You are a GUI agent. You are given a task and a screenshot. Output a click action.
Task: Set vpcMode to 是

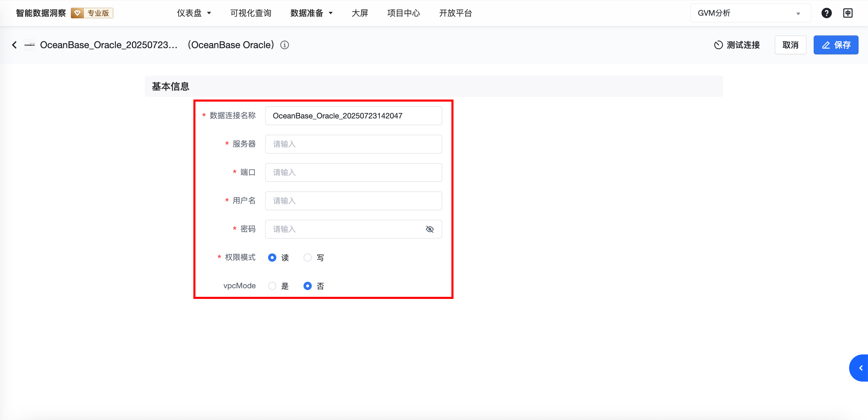click(x=272, y=286)
